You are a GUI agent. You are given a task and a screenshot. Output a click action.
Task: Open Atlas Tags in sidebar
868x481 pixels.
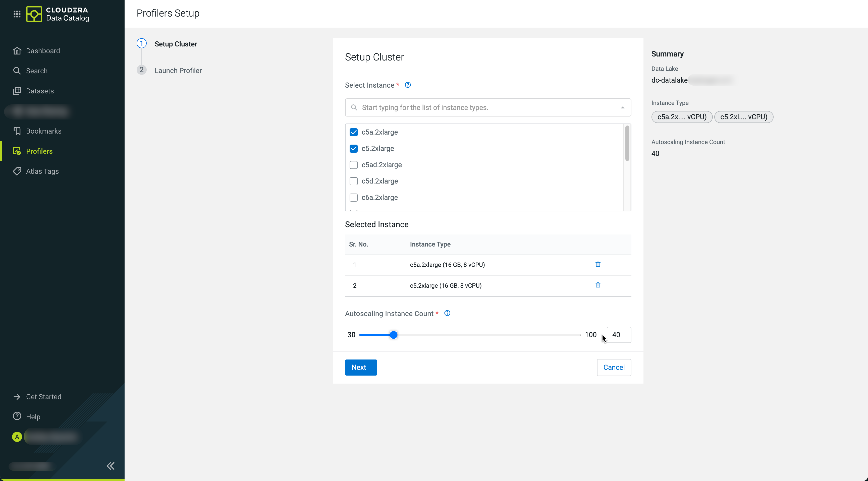coord(42,171)
